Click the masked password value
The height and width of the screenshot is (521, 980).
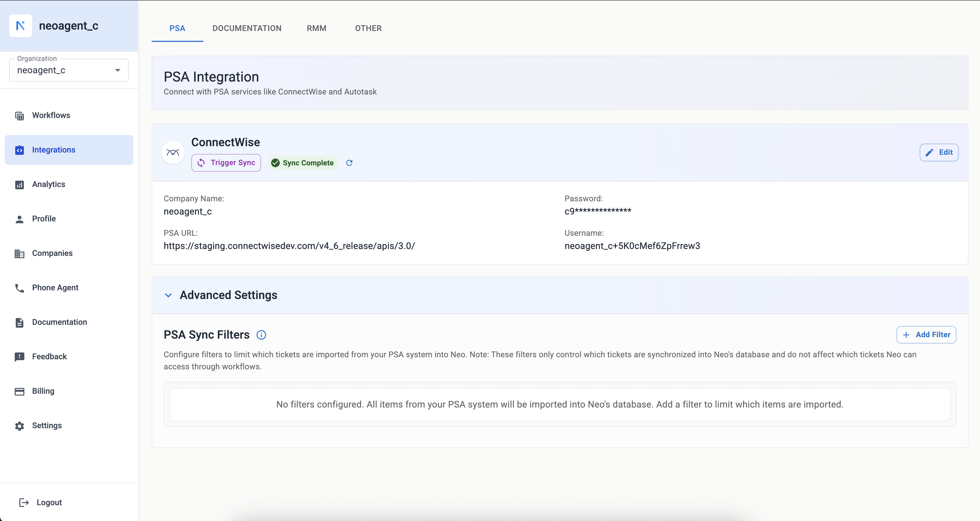[598, 211]
